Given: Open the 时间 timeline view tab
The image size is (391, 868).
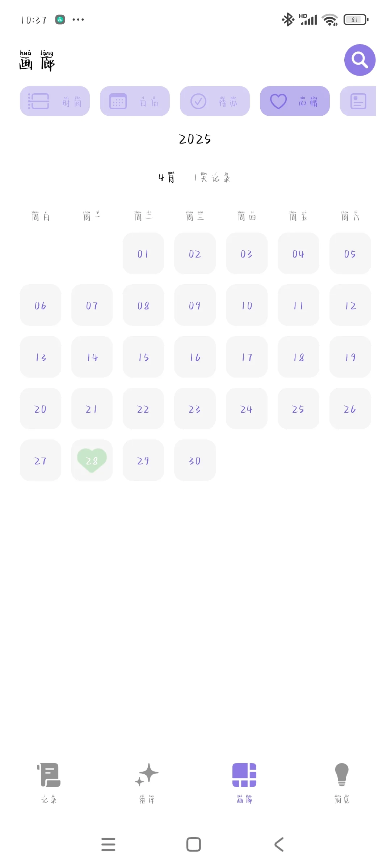Looking at the screenshot, I should 55,101.
